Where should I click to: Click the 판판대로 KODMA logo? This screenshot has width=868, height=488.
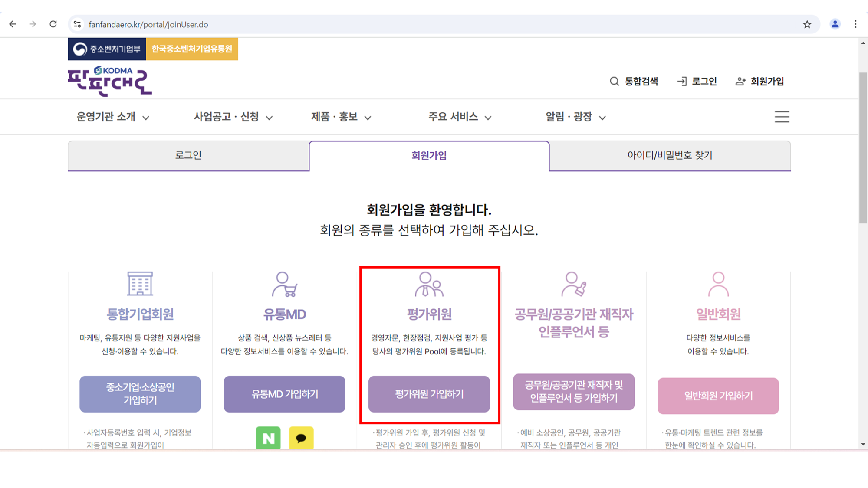[110, 81]
